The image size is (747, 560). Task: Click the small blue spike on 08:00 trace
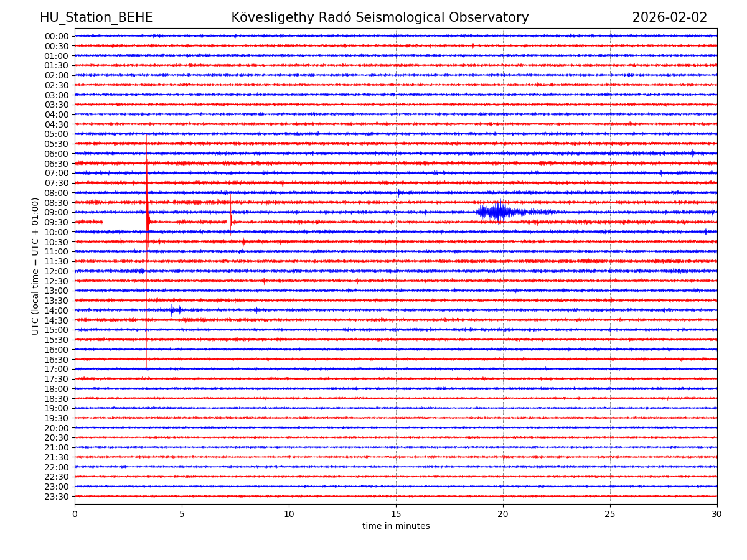click(398, 192)
